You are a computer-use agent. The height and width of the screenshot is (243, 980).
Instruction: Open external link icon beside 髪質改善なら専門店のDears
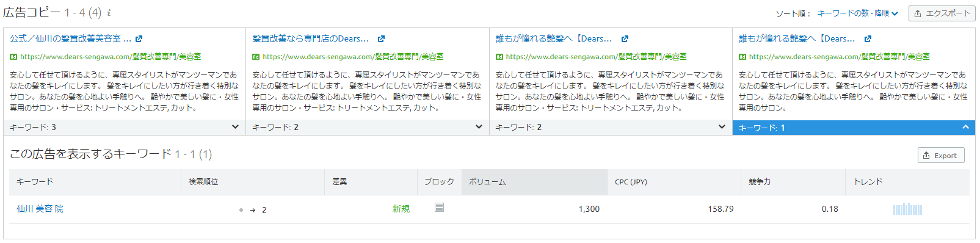point(382,38)
